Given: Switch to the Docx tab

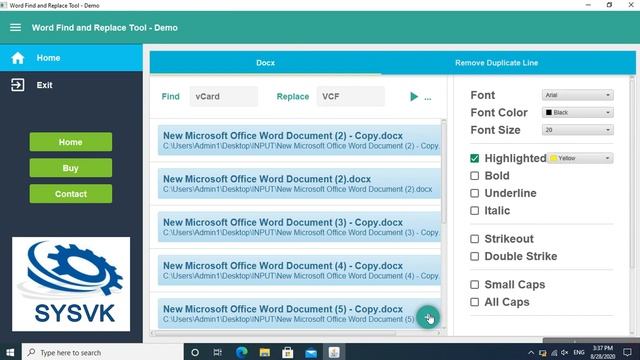Looking at the screenshot, I should tap(265, 63).
